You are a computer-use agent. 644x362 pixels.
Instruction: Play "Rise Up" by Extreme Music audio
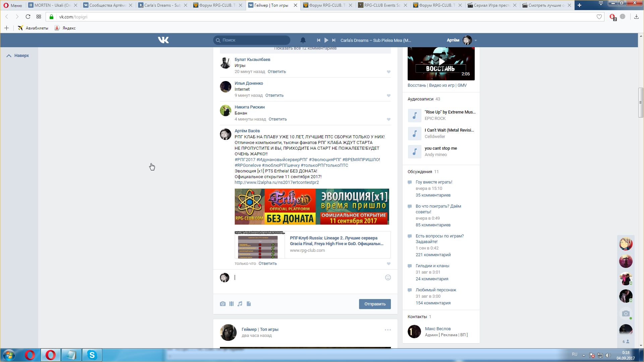point(414,116)
